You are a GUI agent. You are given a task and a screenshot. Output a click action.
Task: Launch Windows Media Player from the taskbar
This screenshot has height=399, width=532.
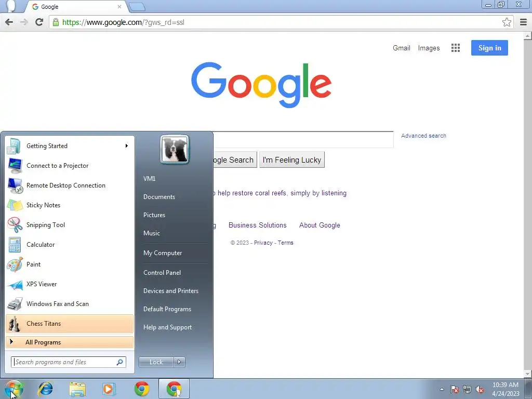[x=109, y=389]
